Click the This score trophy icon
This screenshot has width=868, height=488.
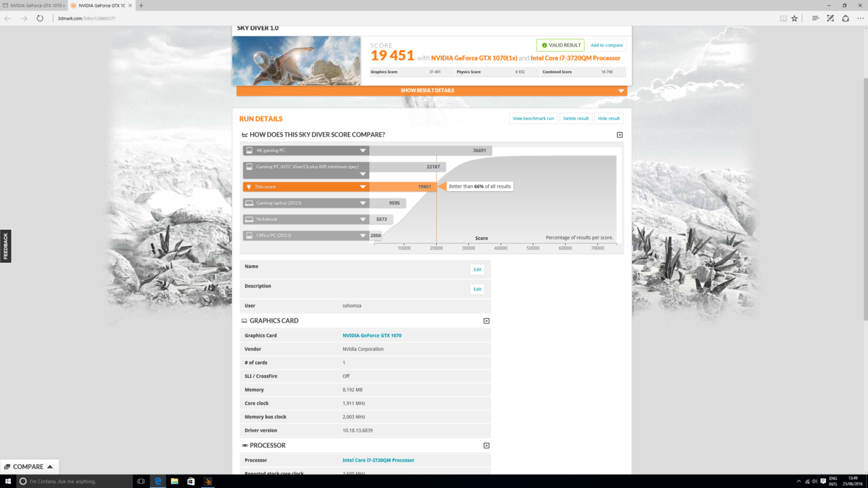click(249, 186)
